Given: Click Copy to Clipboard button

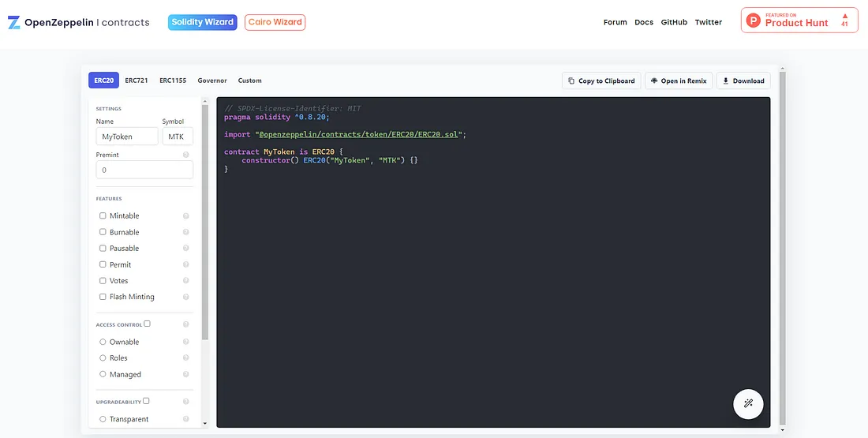Looking at the screenshot, I should 601,80.
